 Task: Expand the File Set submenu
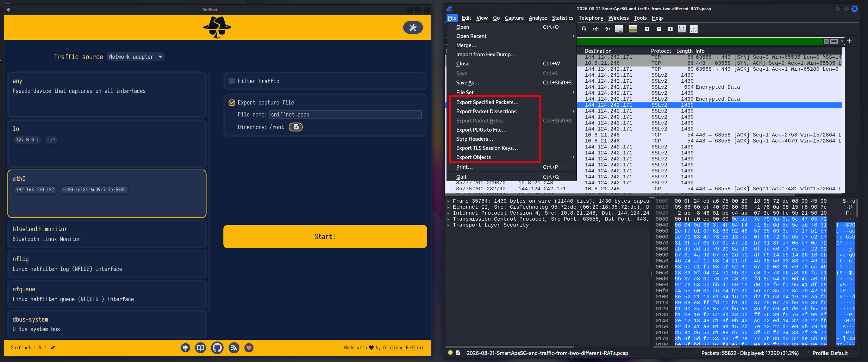point(511,93)
